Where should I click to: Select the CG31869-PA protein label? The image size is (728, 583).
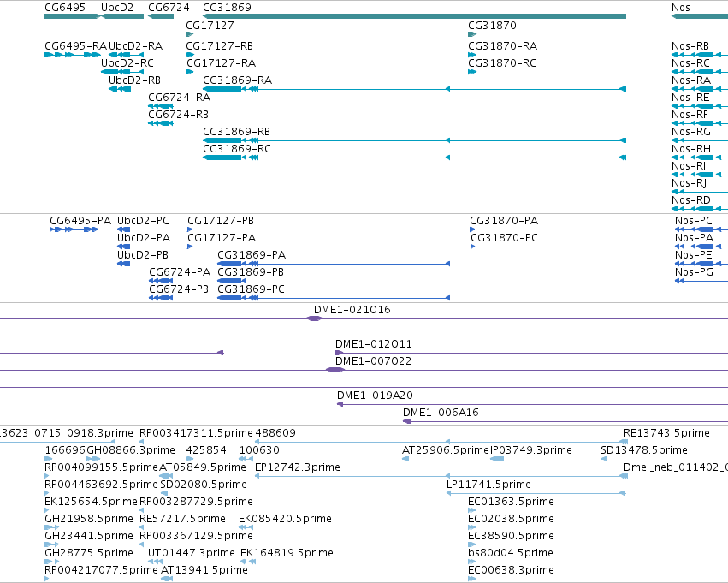pyautogui.click(x=252, y=255)
